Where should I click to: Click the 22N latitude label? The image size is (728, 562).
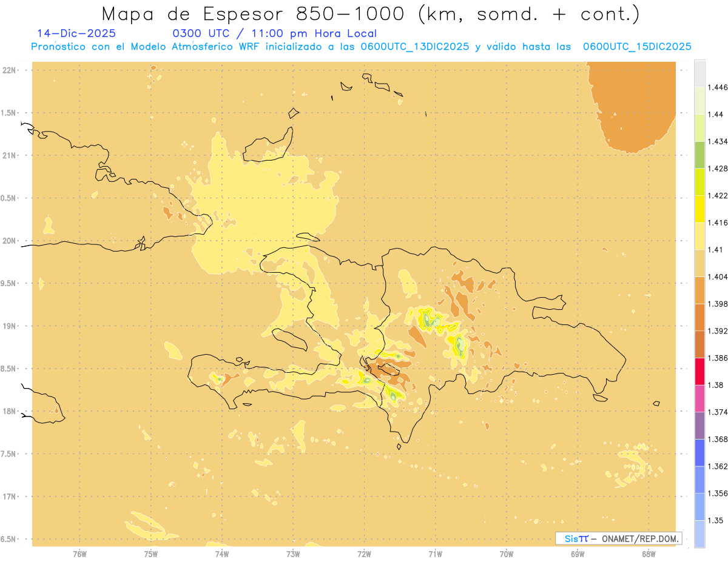(8, 70)
